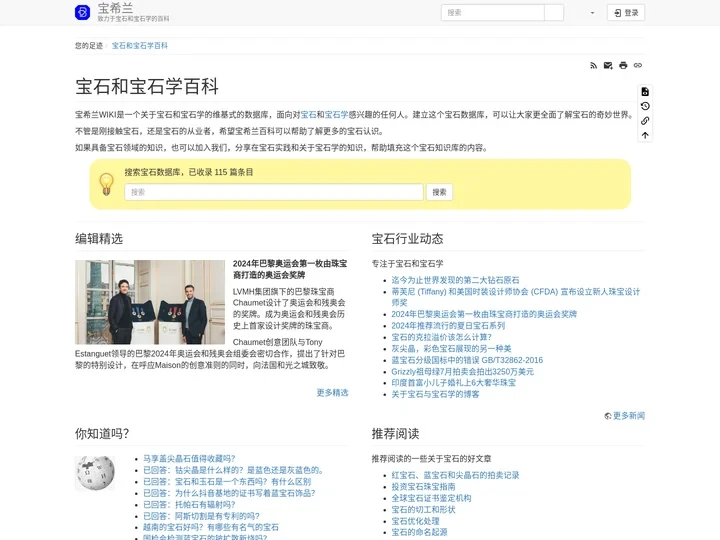Image resolution: width=720 pixels, height=540 pixels.
Task: Focus the yellow box database search field
Action: (274, 192)
